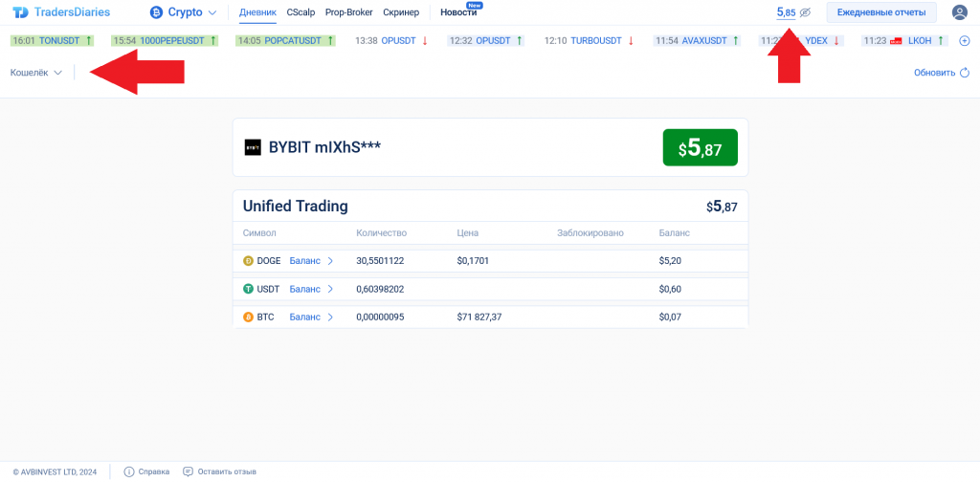The image size is (980, 482).
Task: Open the Баланс link in DOGE row
Action: click(305, 261)
